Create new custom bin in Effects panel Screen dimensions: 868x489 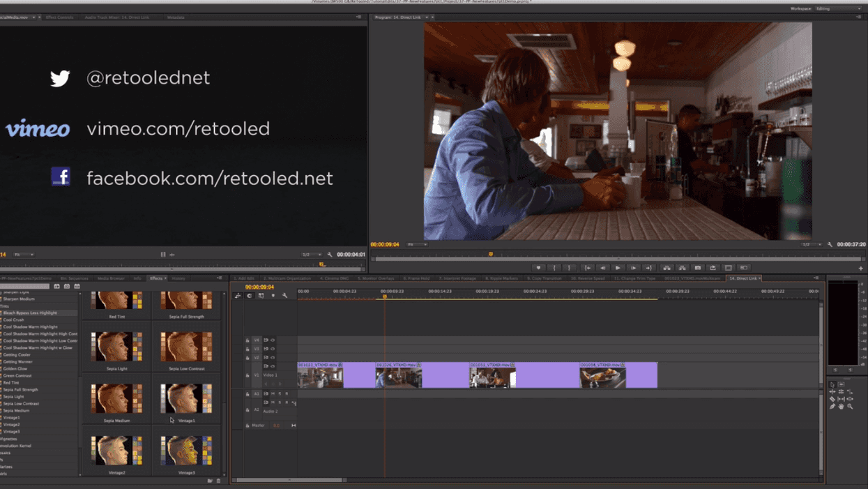210,481
